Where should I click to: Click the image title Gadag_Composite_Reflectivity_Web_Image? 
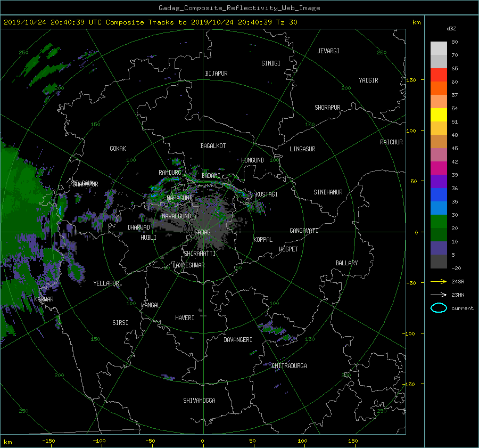coord(239,8)
